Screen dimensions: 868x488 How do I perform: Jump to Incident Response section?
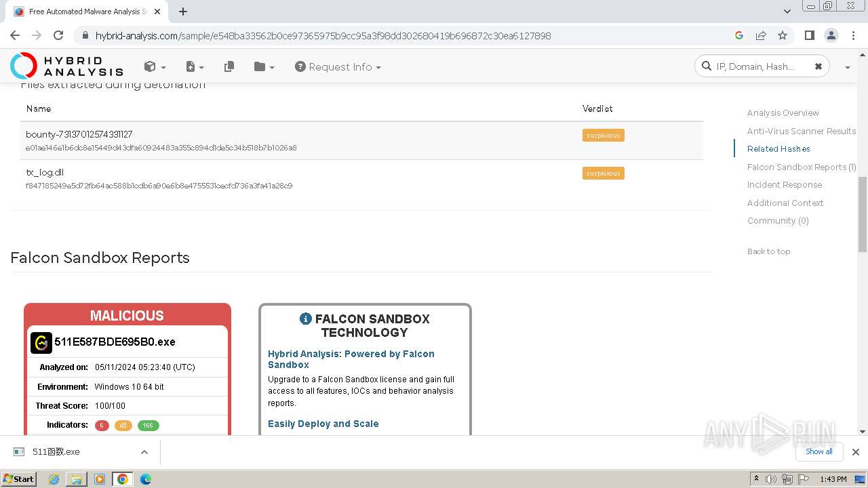784,184
